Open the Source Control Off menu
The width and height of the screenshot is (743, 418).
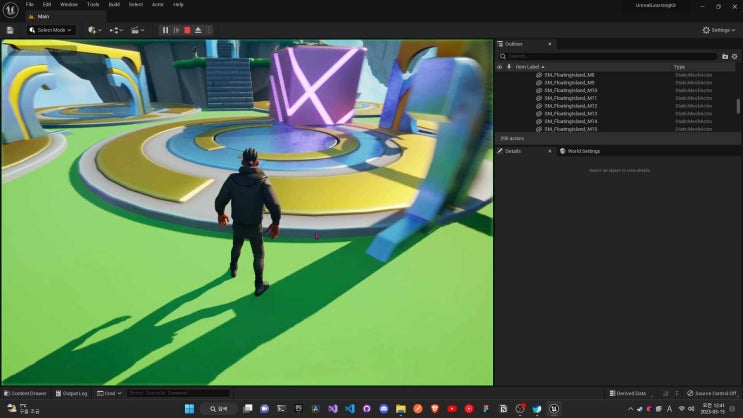(x=711, y=393)
